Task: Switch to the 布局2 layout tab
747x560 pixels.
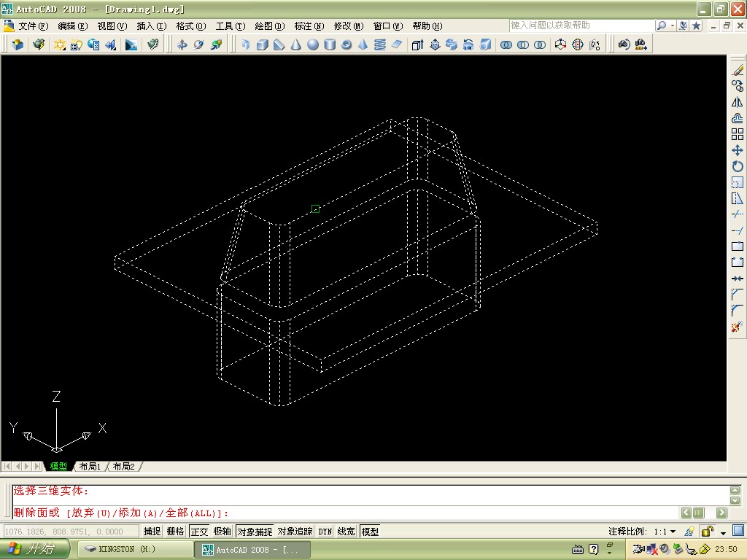Action: pyautogui.click(x=124, y=466)
